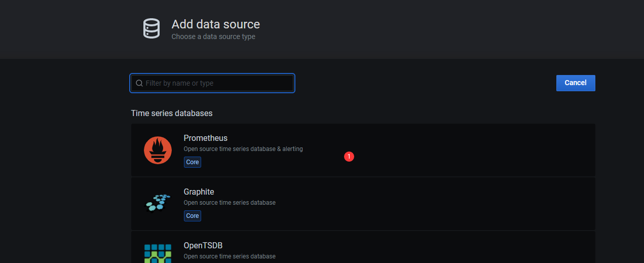This screenshot has height=263, width=644.
Task: Click the Graphite dotted logo icon
Action: pos(158,203)
